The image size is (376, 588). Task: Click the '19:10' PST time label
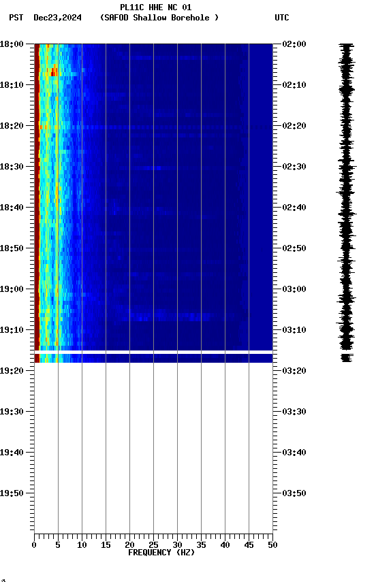12,330
